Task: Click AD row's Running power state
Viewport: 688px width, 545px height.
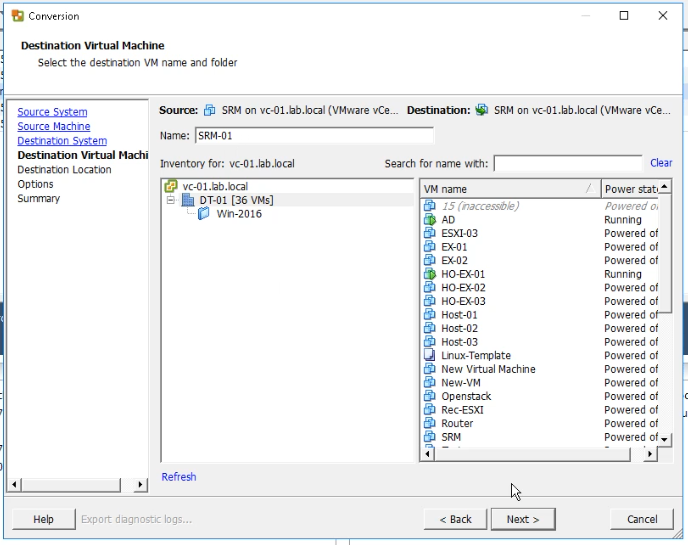Action: 623,219
